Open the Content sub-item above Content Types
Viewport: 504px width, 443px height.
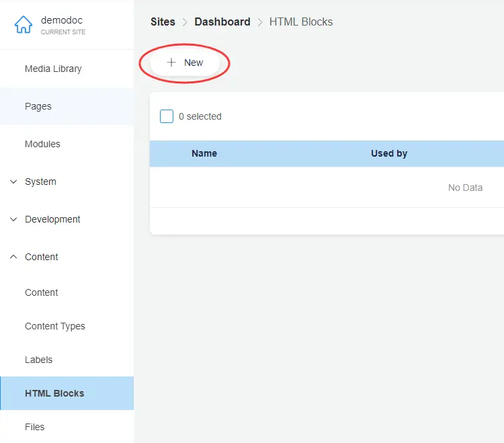point(42,292)
